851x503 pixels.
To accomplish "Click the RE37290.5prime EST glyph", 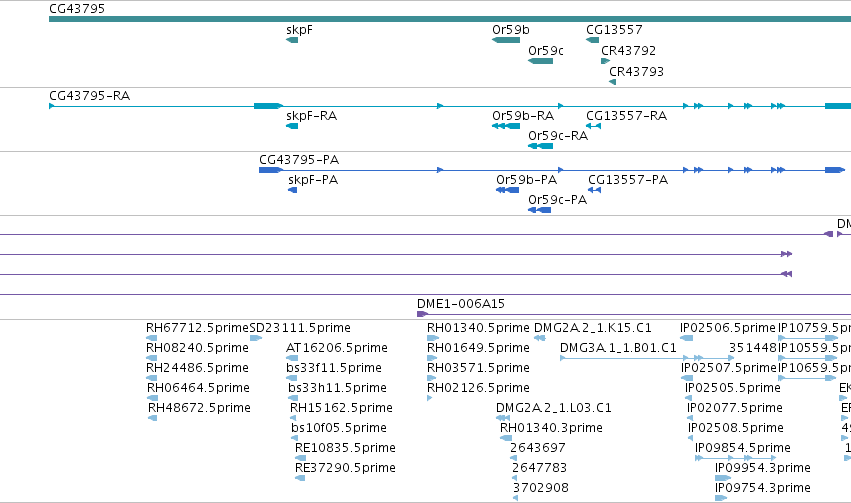I will (300, 478).
